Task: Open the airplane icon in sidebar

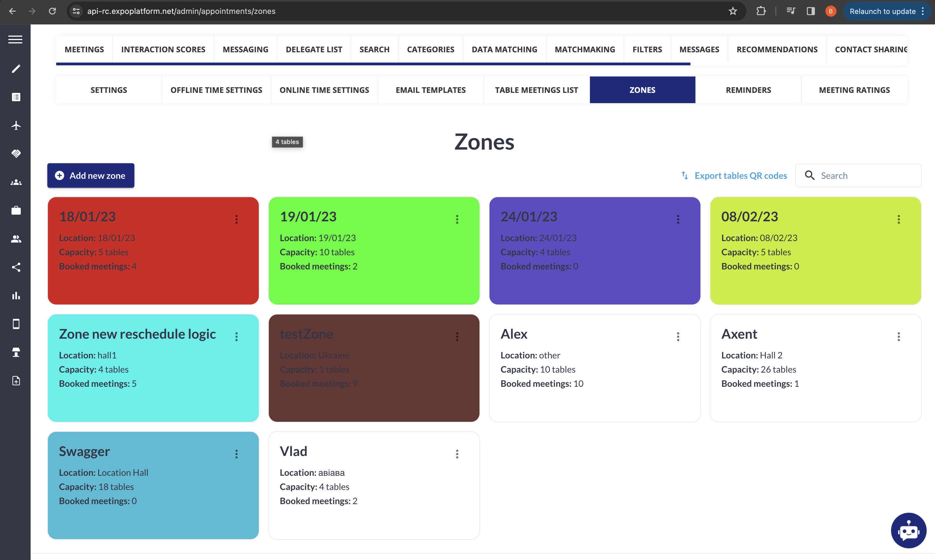Action: pos(16,125)
